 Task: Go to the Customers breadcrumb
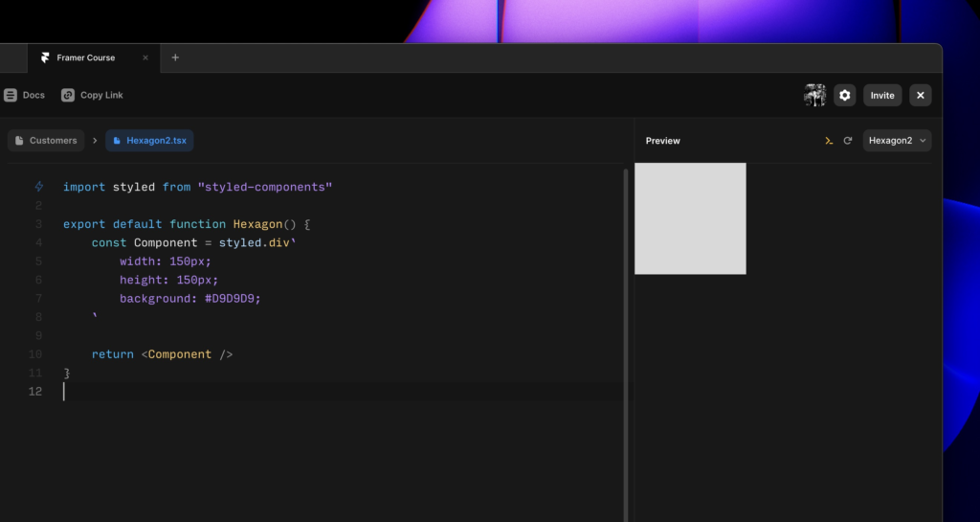46,141
